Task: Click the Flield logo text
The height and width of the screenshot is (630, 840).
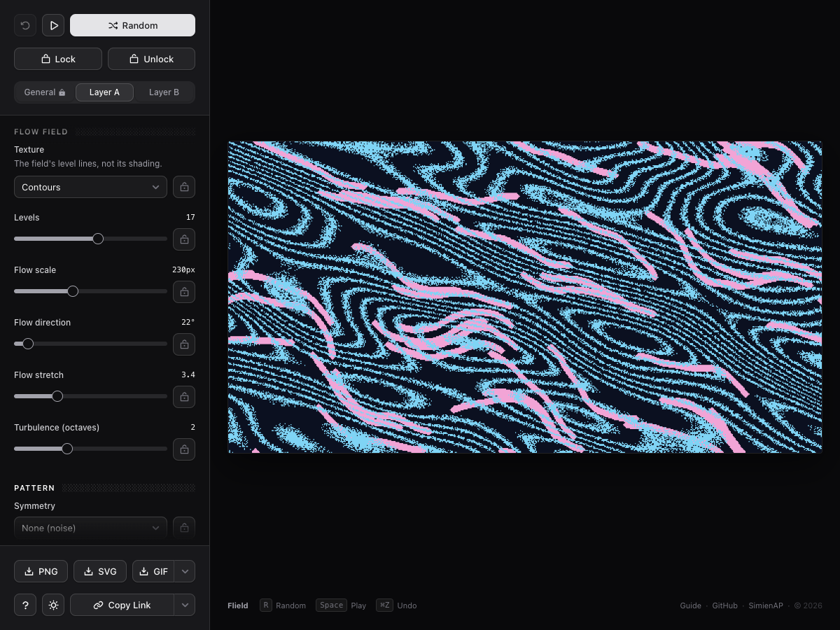Action: point(238,605)
